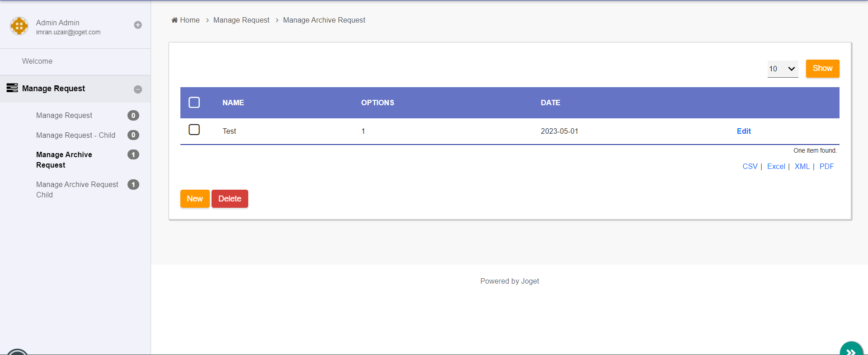Image resolution: width=868 pixels, height=355 pixels.
Task: Open Manage Archive Request Child menu item
Action: (77, 189)
